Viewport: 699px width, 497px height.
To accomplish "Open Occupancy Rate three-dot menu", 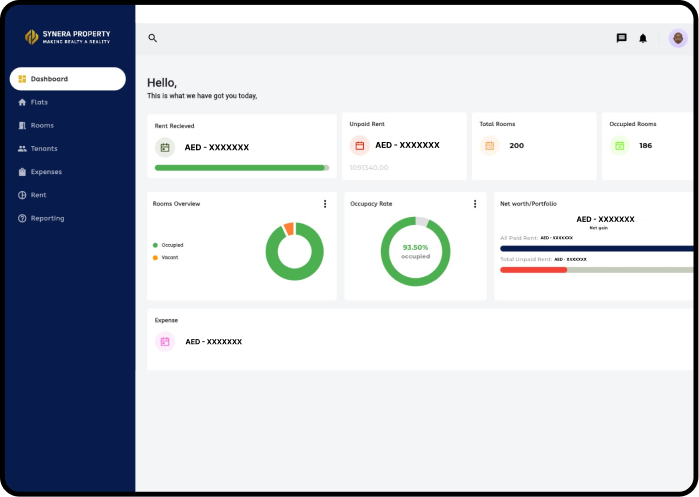I will tap(475, 204).
